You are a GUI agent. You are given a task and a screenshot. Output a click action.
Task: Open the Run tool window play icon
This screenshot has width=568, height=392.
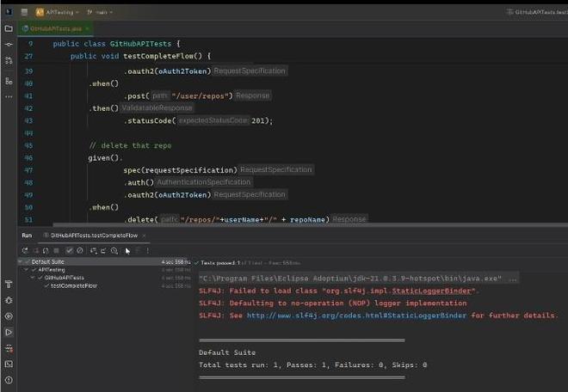pyautogui.click(x=9, y=332)
